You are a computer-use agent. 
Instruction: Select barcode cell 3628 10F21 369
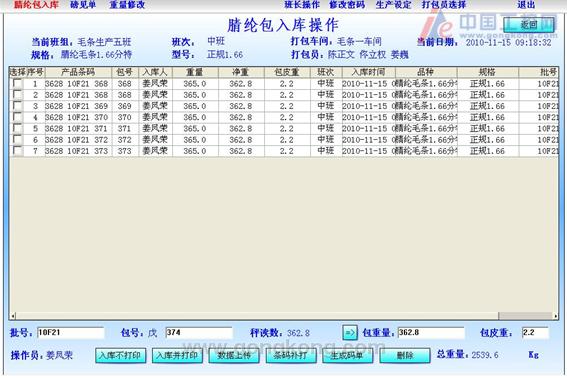[77, 106]
